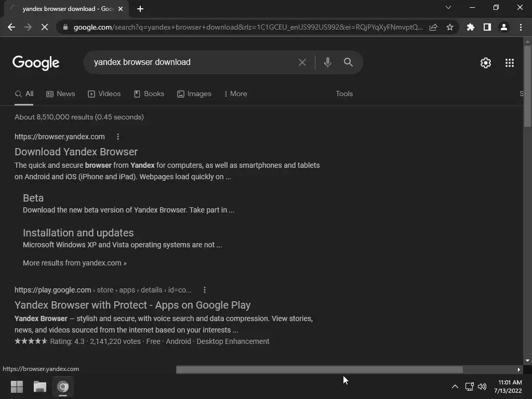Image resolution: width=532 pixels, height=399 pixels.
Task: Click the browser forward arrow
Action: [x=28, y=27]
